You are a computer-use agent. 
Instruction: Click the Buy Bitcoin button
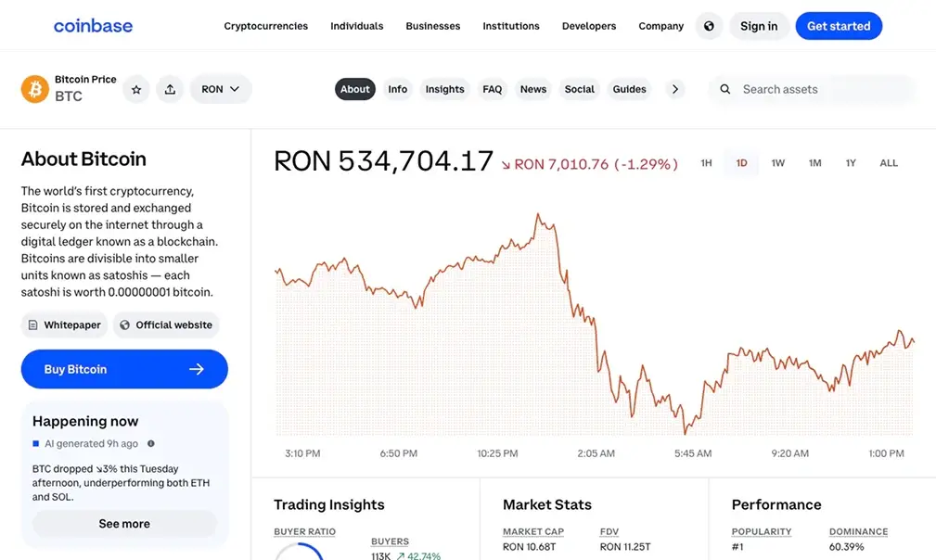(x=123, y=369)
